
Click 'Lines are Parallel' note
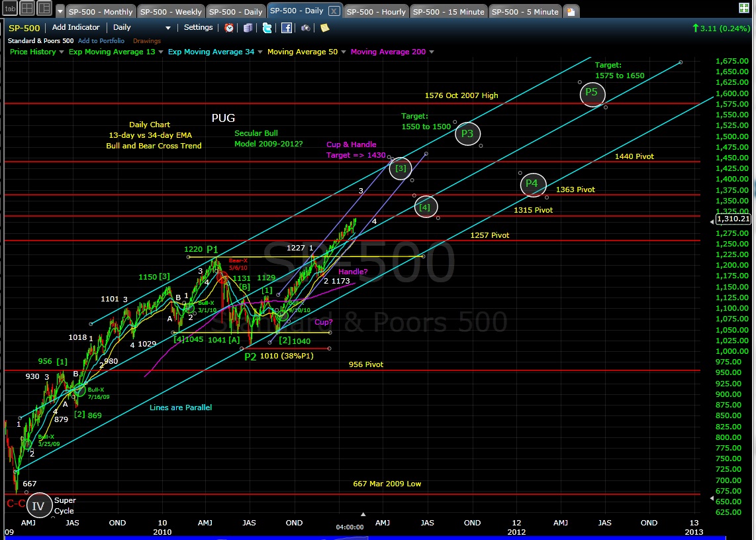[x=180, y=407]
